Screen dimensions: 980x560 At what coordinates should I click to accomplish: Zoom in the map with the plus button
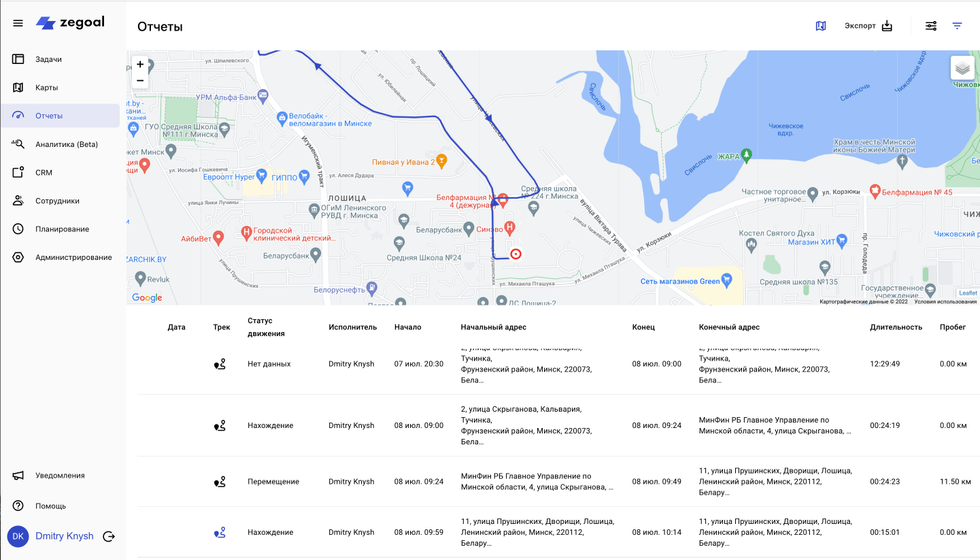[140, 64]
